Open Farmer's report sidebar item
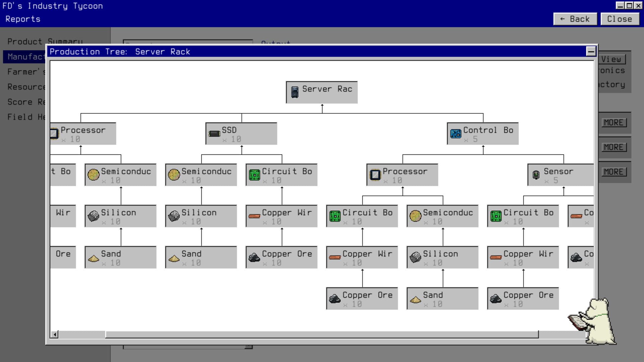644x362 pixels. click(26, 72)
